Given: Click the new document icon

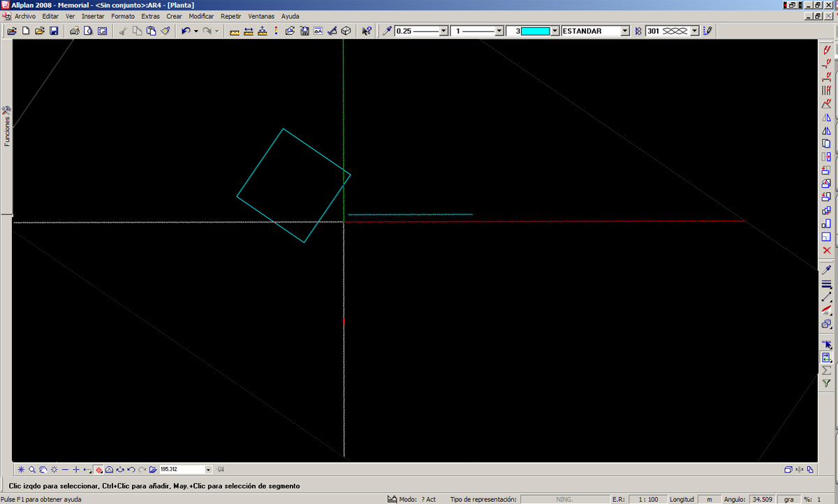Looking at the screenshot, I should coord(26,31).
